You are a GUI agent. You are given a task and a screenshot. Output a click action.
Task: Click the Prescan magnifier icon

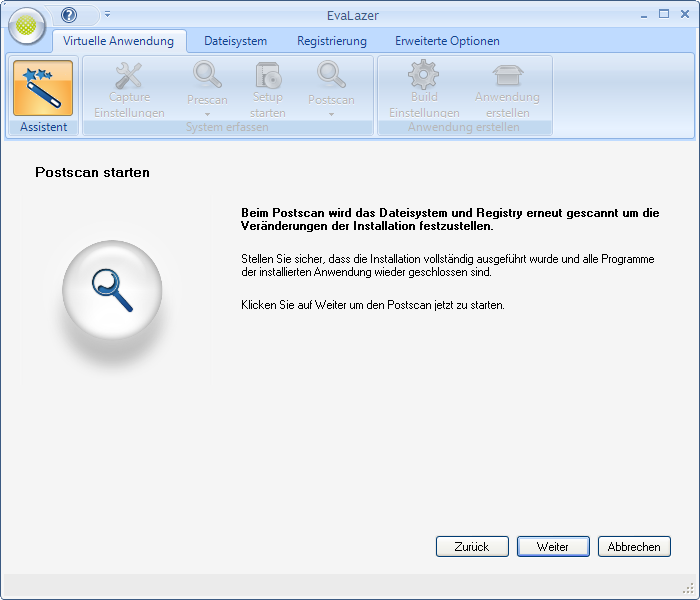click(x=207, y=75)
